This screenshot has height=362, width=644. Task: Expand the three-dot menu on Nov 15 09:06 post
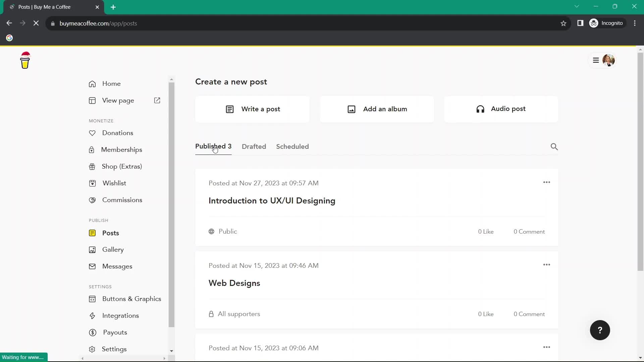547,347
